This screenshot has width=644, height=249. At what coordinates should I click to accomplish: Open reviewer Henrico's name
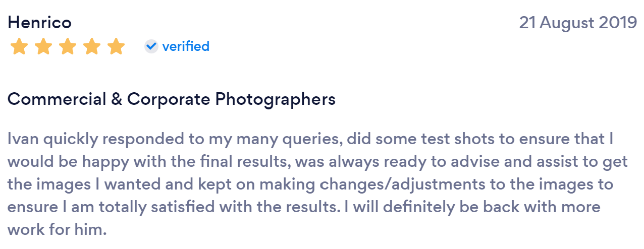point(39,23)
